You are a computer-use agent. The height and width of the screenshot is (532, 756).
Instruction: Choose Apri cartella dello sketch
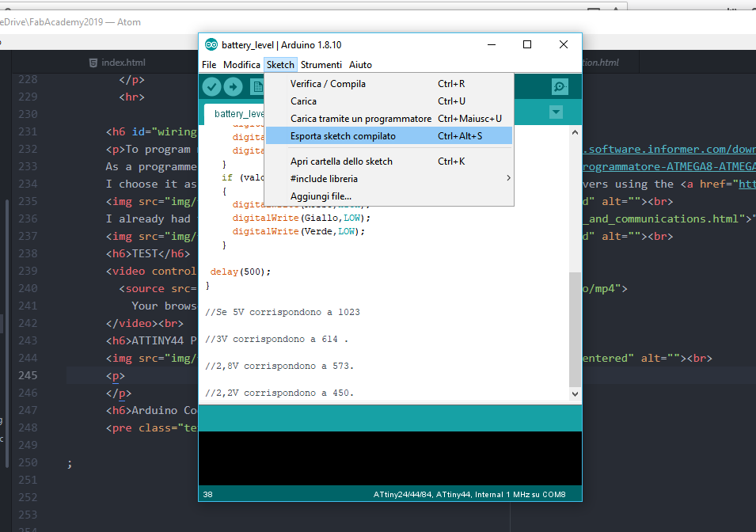tap(389, 161)
